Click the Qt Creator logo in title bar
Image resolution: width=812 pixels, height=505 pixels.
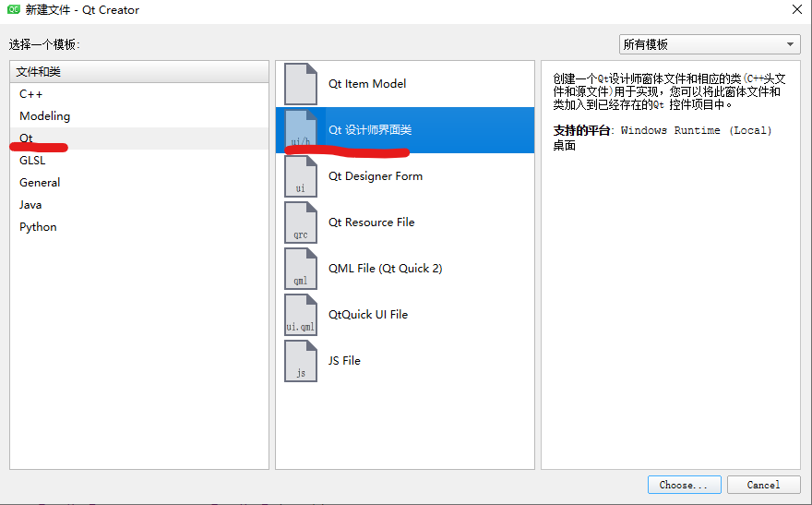pyautogui.click(x=14, y=9)
